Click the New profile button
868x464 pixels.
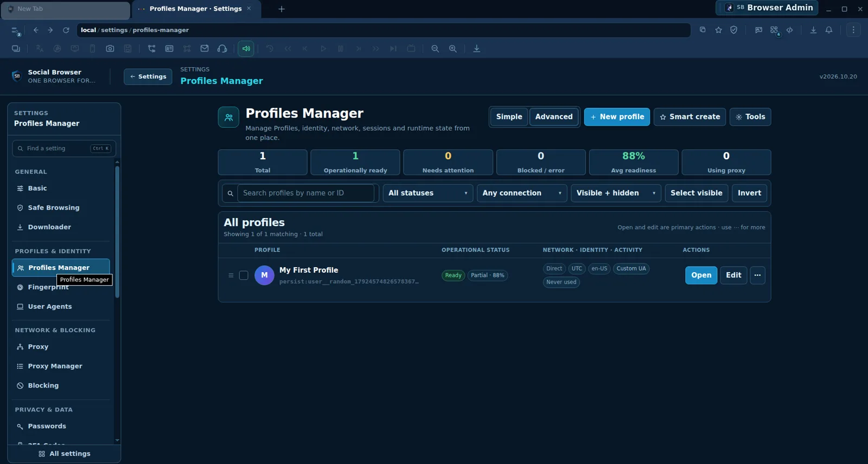click(617, 117)
